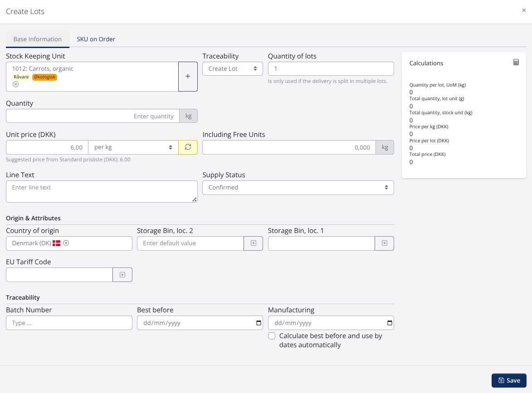Open the Supply Status dropdown
The image size is (532, 393).
(x=298, y=187)
